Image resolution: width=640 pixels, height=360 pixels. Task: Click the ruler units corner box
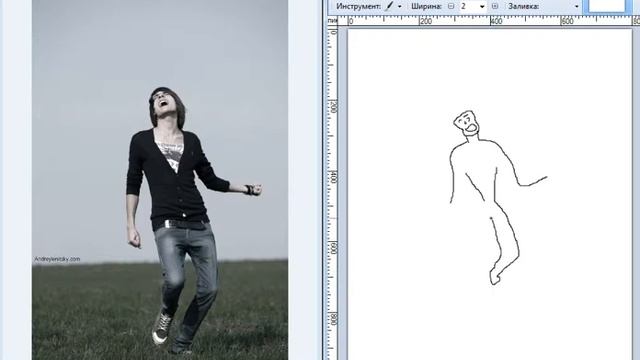click(333, 21)
